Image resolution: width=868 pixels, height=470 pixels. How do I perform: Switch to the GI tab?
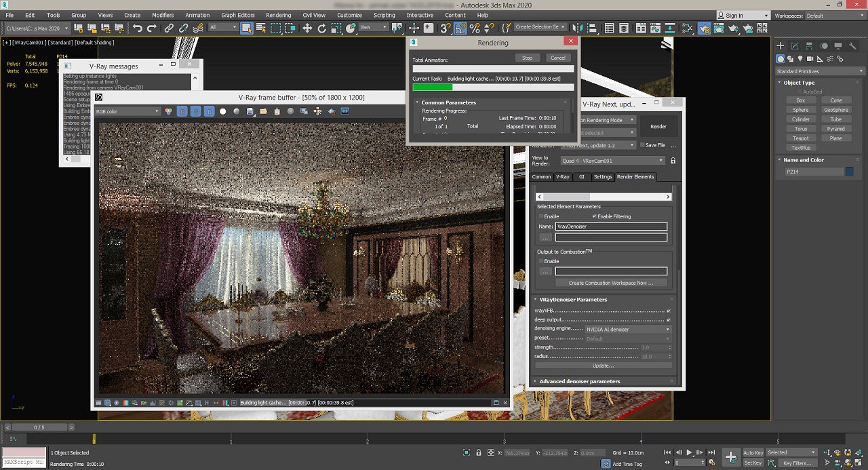(x=581, y=177)
